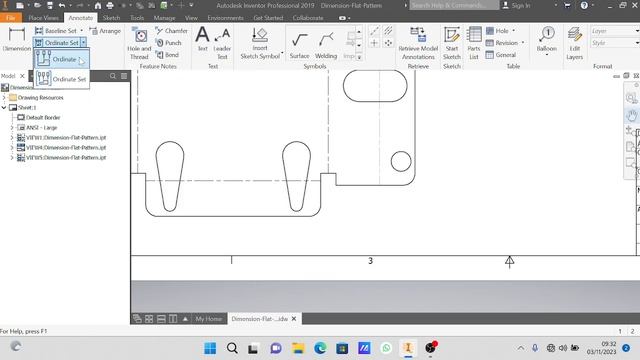This screenshot has height=360, width=640.
Task: Select the Pan hand tool in navigation bar
Action: click(x=631, y=116)
